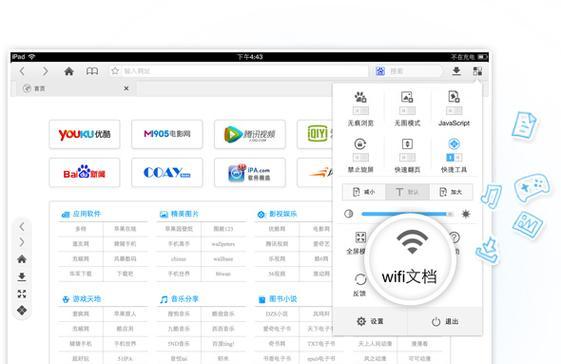
Task: Click the menu grid icon at top right
Action: click(477, 71)
